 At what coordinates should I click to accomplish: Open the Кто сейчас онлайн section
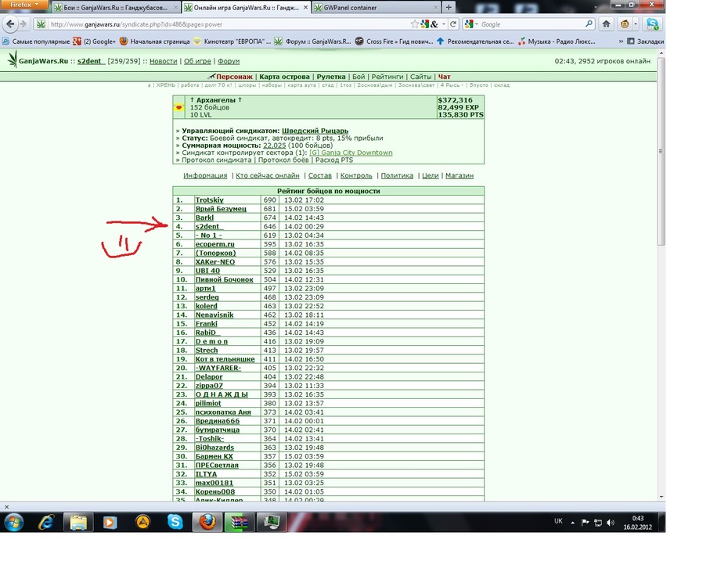[268, 175]
